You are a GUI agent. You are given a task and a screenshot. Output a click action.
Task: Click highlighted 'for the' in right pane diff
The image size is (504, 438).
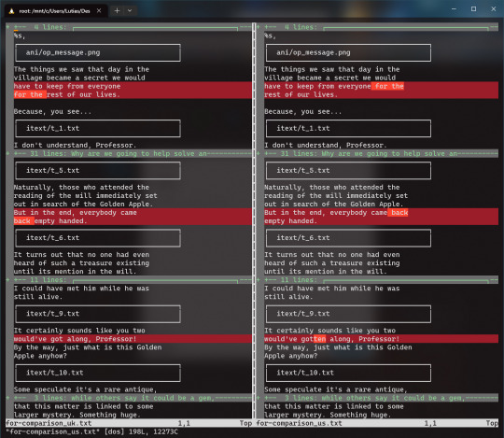pyautogui.click(x=387, y=86)
